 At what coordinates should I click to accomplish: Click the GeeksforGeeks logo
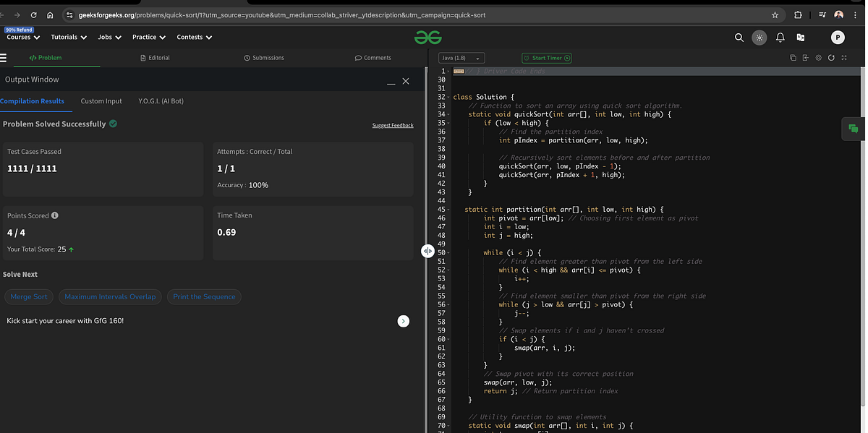(429, 37)
